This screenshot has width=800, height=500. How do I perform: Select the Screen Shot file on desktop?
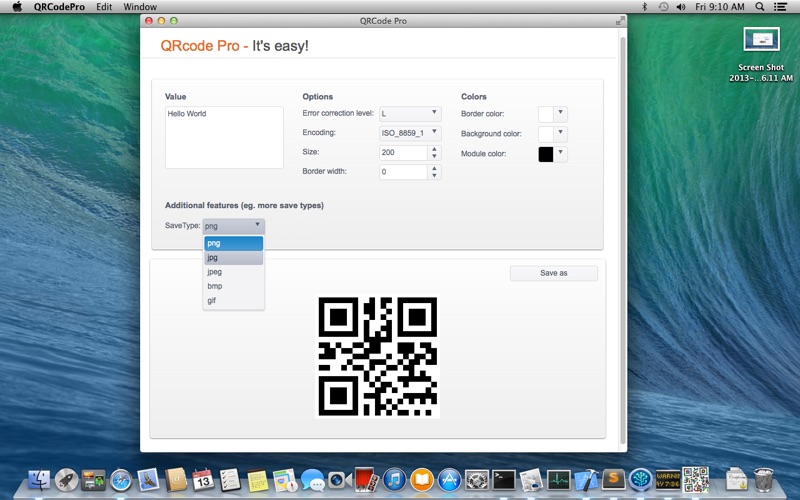[x=761, y=55]
